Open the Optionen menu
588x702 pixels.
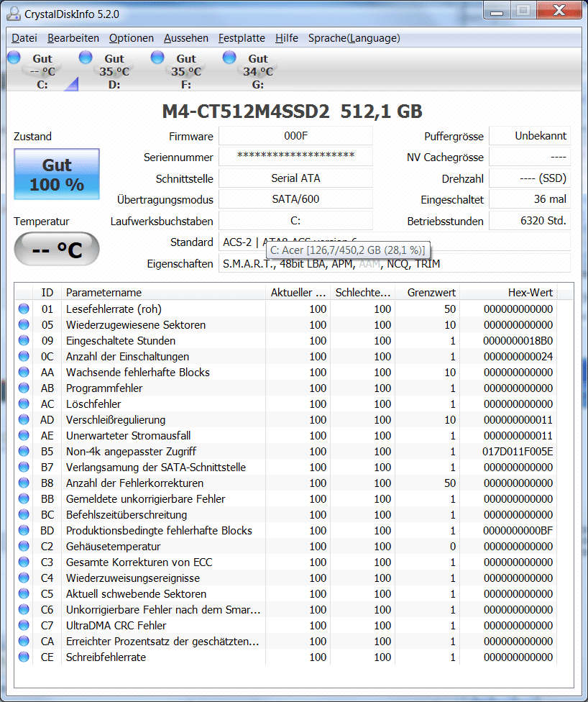[131, 38]
